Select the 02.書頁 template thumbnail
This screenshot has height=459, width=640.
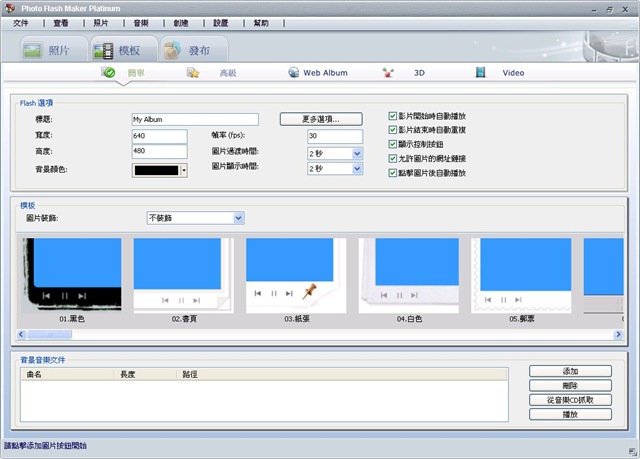click(184, 275)
